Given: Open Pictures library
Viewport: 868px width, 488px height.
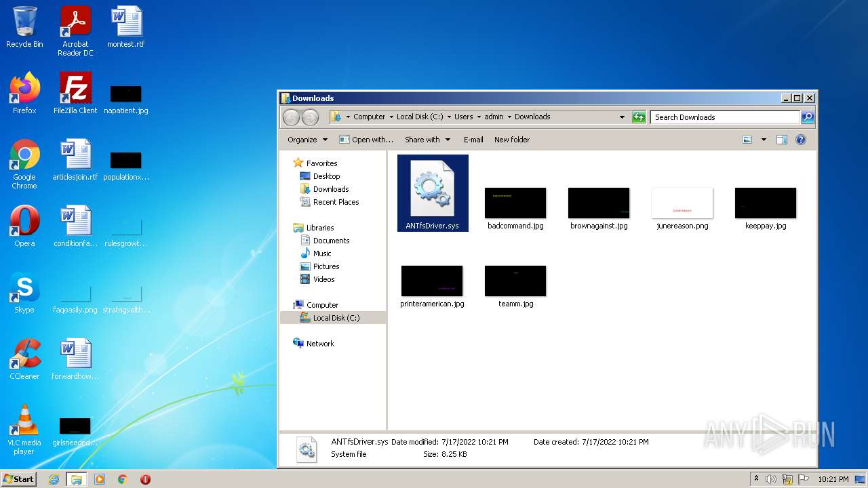Looking at the screenshot, I should pyautogui.click(x=319, y=266).
